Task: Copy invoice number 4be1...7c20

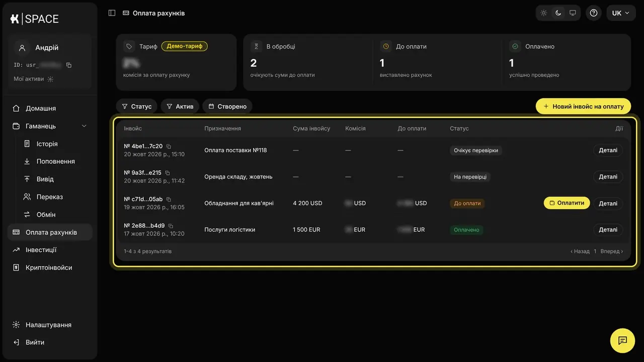Action: click(x=169, y=146)
